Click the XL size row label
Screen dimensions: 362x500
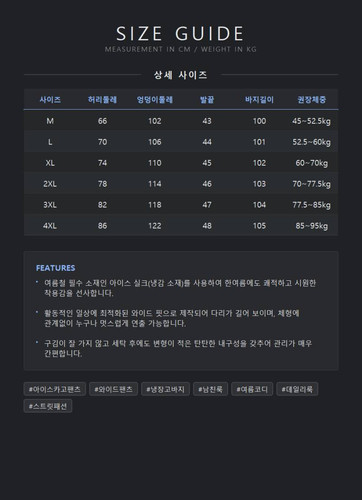pyautogui.click(x=50, y=163)
